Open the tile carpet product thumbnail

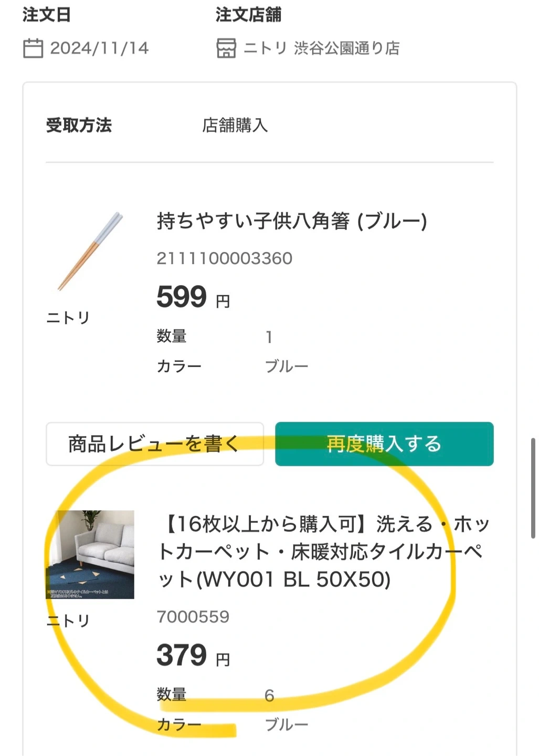[90, 554]
